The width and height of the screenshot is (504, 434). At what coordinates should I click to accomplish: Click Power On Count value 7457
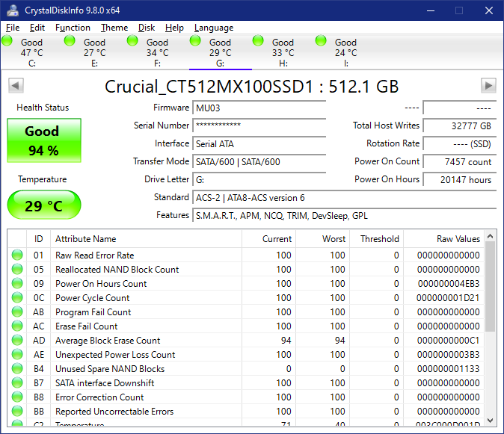coord(460,161)
